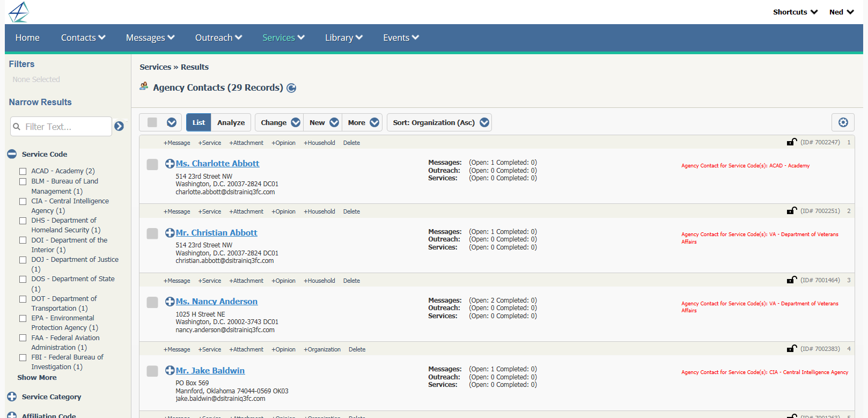Click the unlock icon for record ID 7002247
This screenshot has height=418, width=868.
[791, 142]
